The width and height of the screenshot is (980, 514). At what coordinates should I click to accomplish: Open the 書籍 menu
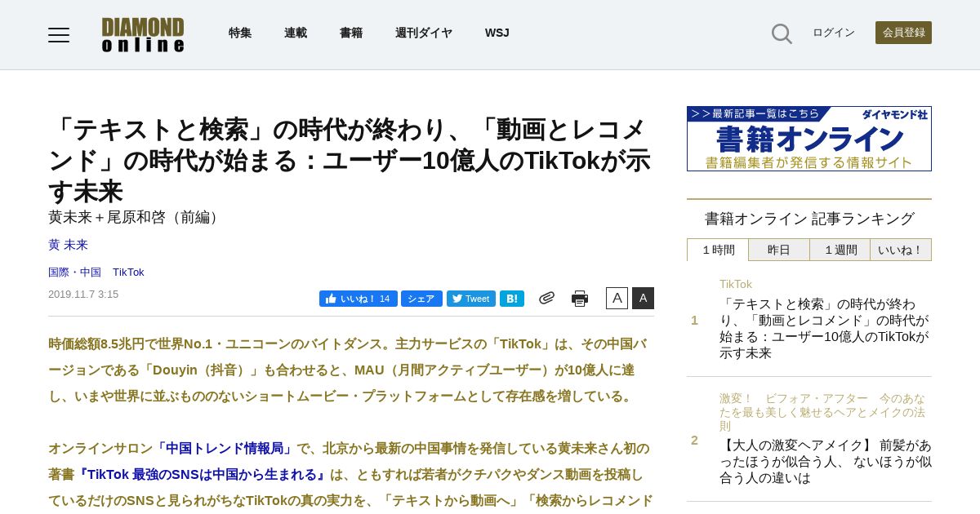[x=351, y=33]
